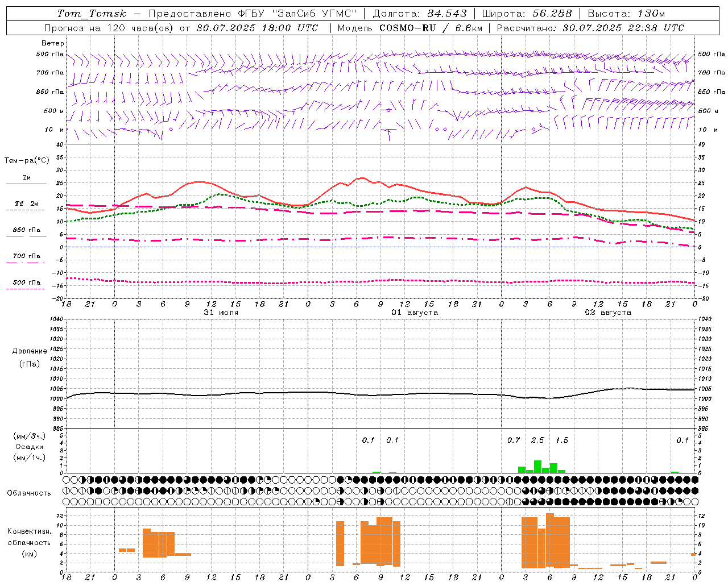Click the "(мм/1ч.)" precipitation unit label

tap(30, 458)
